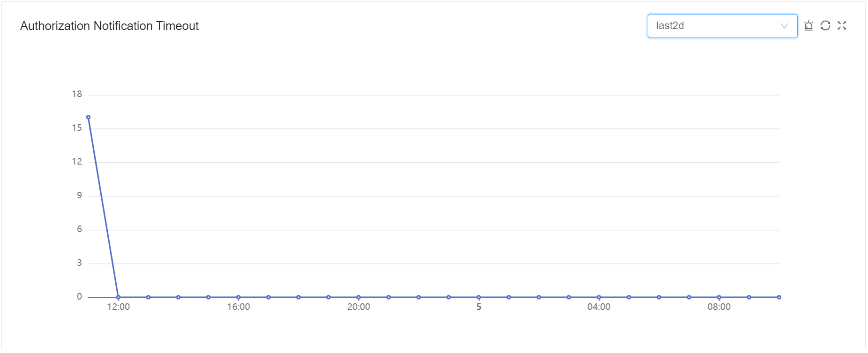868x353 pixels.
Task: Click the last data point on the line
Action: tap(779, 297)
